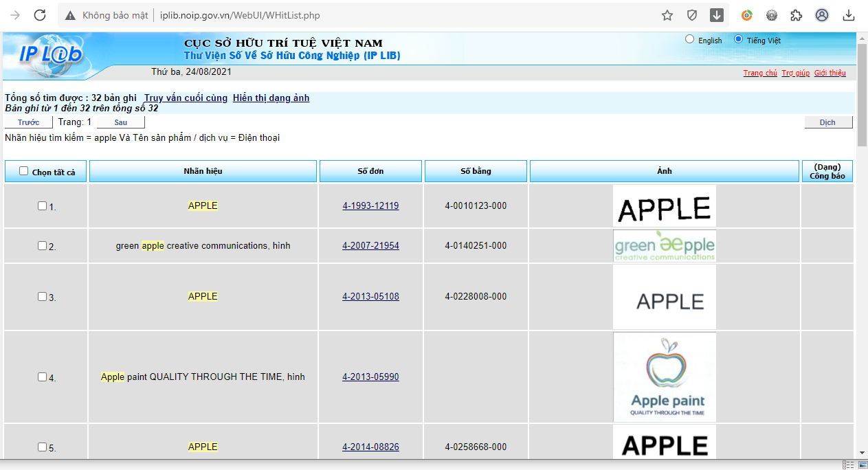Select the English language radio button

pyautogui.click(x=690, y=40)
